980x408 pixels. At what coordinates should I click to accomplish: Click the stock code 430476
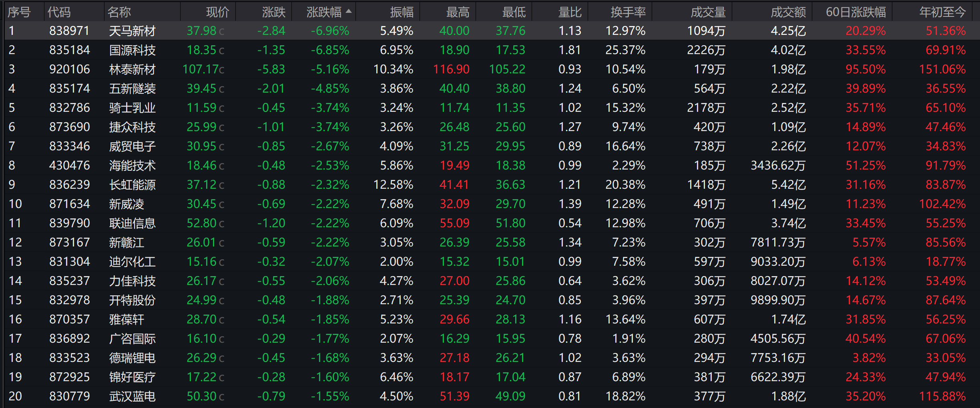[69, 166]
